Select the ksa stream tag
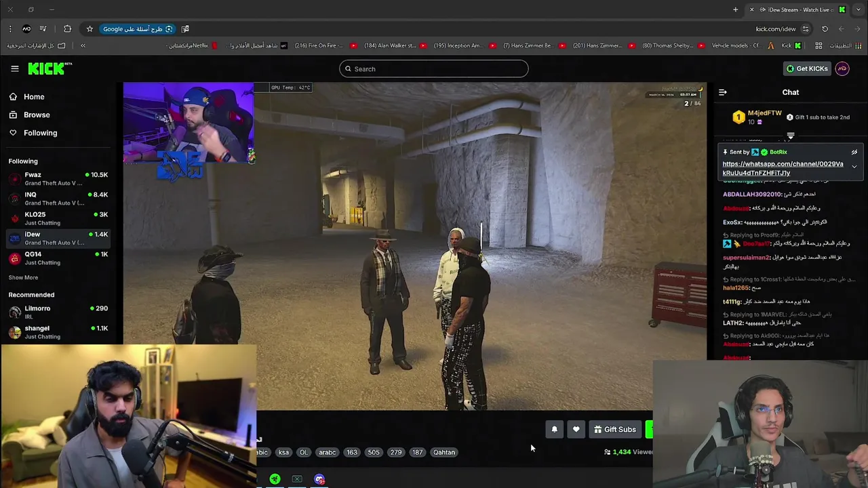This screenshot has width=868, height=488. point(283,453)
